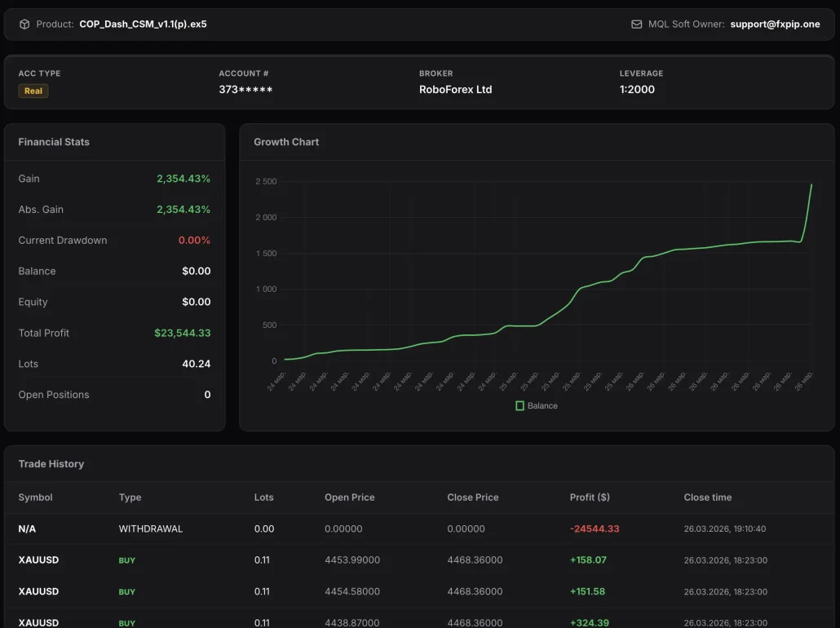Click the RoboForex Ltd broker name
The height and width of the screenshot is (628, 840).
[455, 90]
